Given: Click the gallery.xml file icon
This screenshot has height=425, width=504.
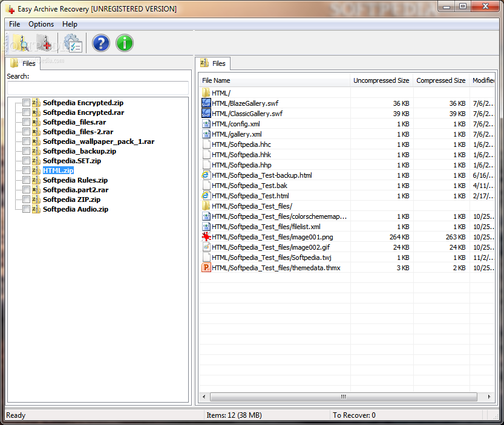Looking at the screenshot, I should click(x=206, y=134).
